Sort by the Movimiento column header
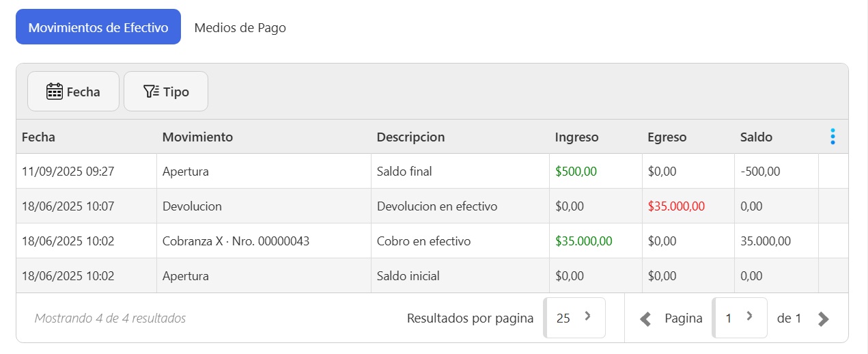The height and width of the screenshot is (354, 868). pyautogui.click(x=197, y=137)
